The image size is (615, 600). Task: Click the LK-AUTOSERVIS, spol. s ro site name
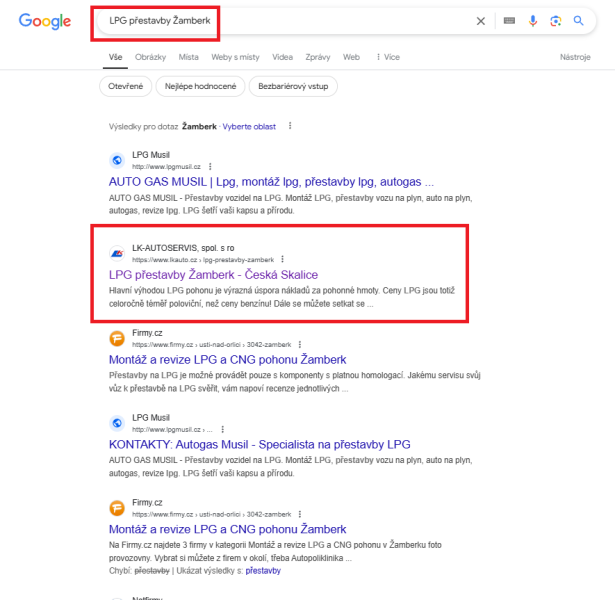[183, 248]
